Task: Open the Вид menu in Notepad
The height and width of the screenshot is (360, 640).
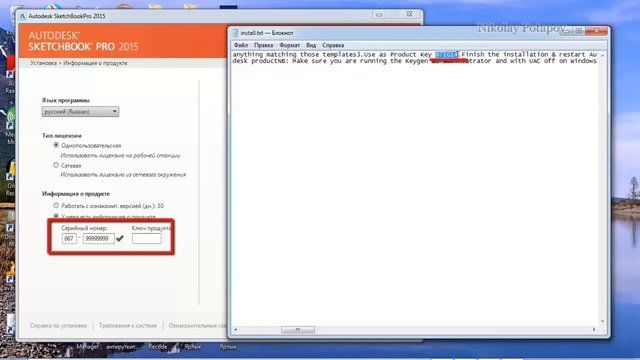Action: pyautogui.click(x=311, y=45)
